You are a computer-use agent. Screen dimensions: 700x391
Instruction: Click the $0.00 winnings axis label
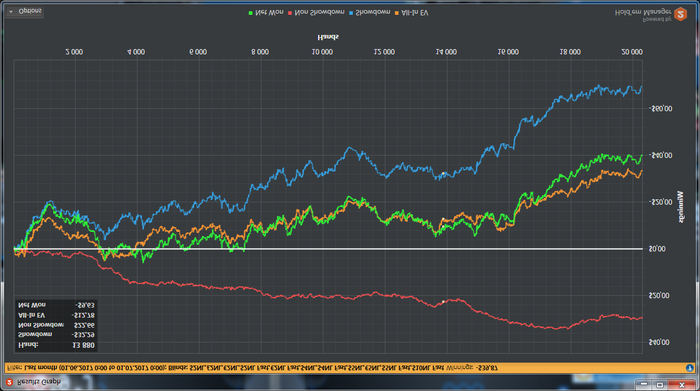(657, 249)
